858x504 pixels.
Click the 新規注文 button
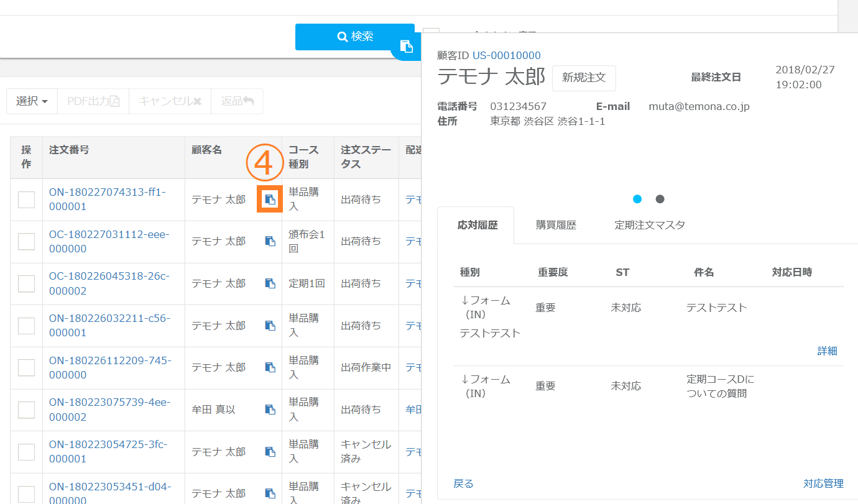coord(583,78)
